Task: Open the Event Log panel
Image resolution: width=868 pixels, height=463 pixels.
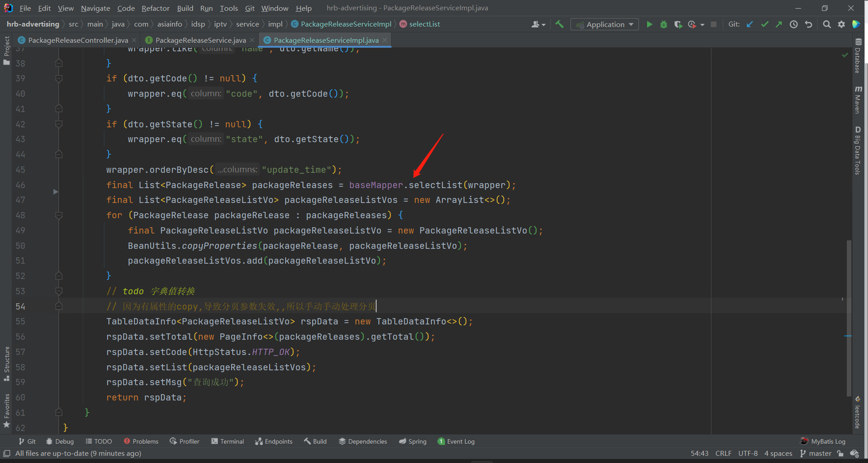Action: tap(456, 441)
